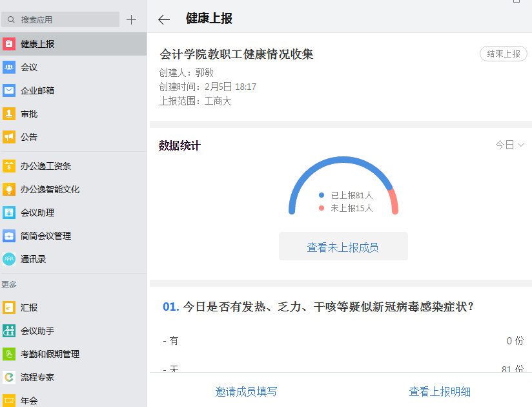Open 通讯录 contacts icon

point(9,259)
